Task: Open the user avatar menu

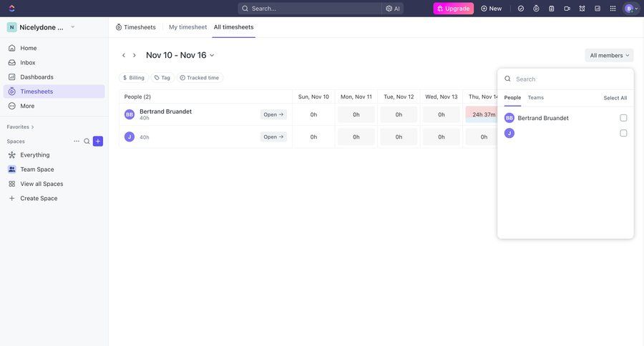Action: pyautogui.click(x=631, y=9)
